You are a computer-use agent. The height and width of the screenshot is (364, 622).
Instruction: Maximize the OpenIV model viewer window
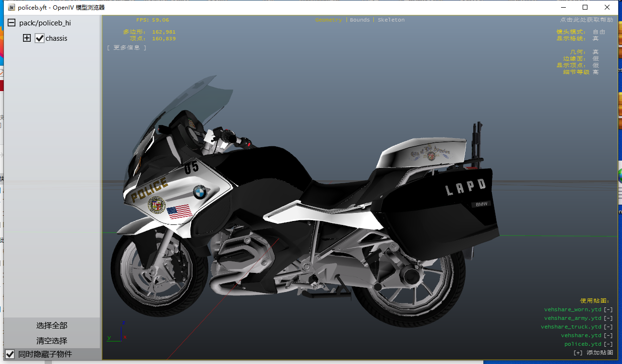click(585, 7)
